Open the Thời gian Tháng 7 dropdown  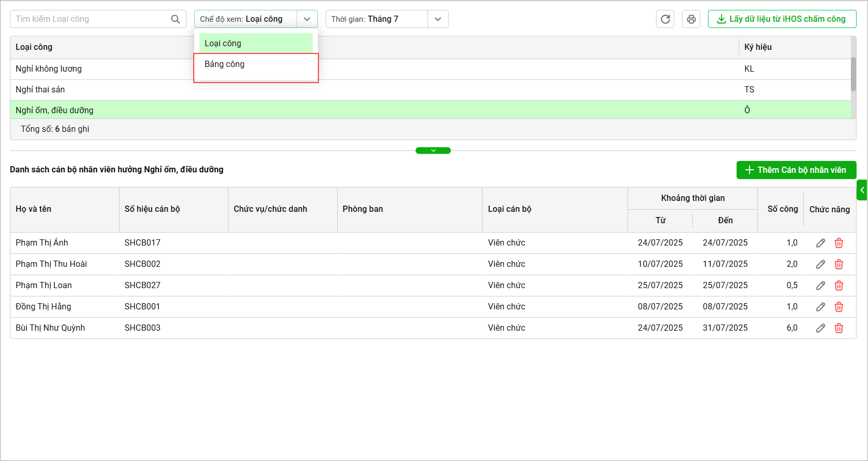pos(438,19)
